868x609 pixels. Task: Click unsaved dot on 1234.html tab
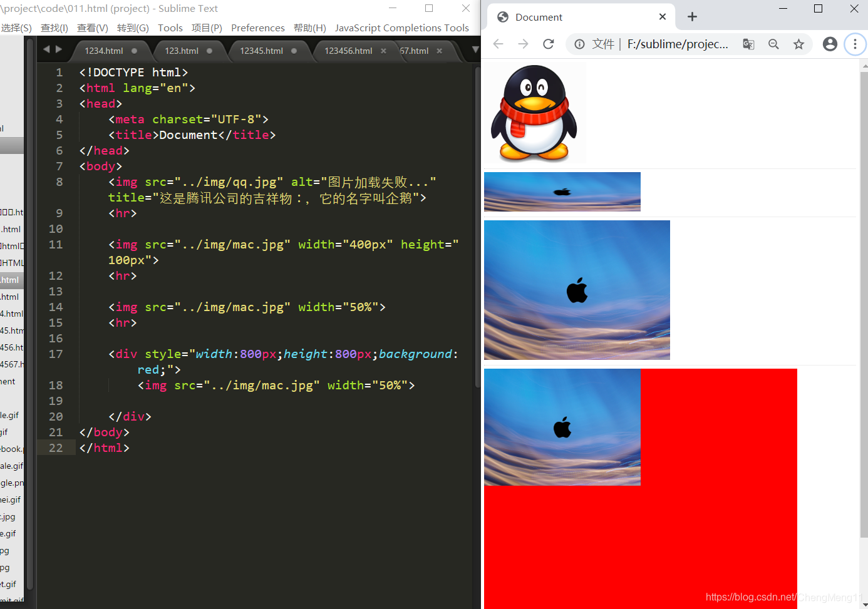pos(134,51)
